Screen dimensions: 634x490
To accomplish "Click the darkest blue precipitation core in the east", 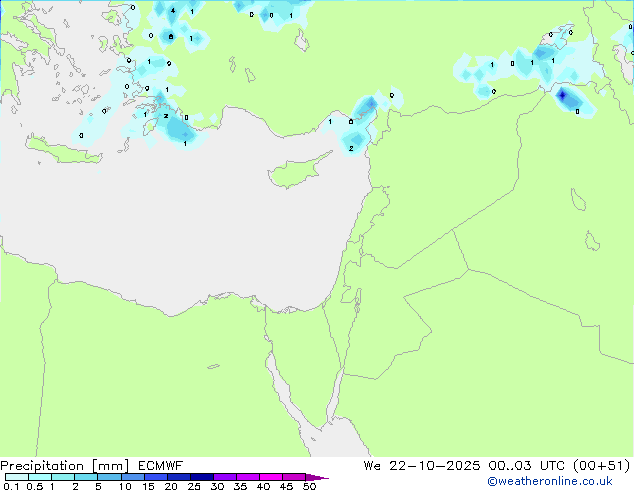I will [562, 96].
